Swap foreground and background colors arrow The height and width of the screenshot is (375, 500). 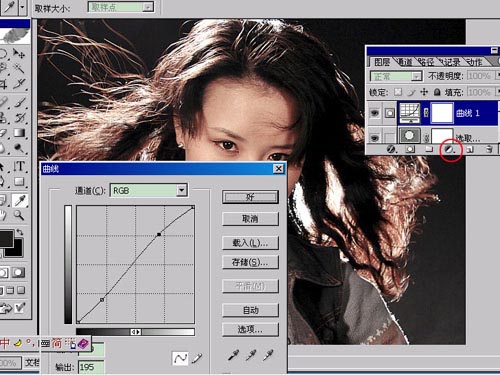point(20,232)
